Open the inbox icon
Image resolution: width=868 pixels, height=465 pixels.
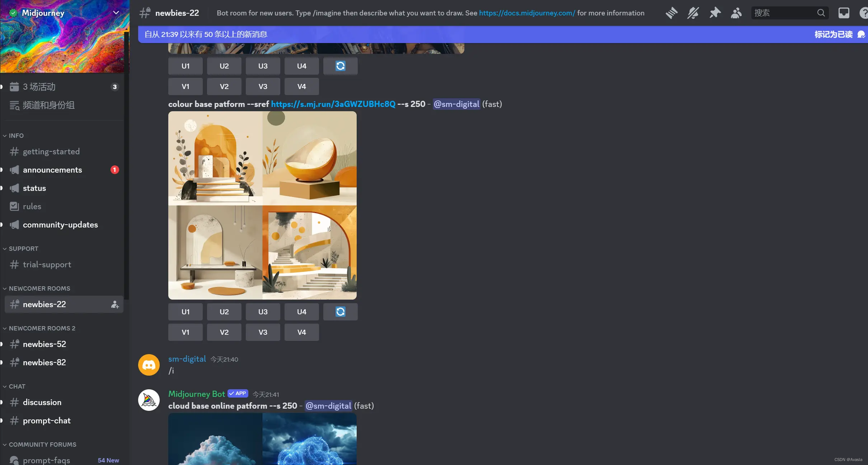844,13
